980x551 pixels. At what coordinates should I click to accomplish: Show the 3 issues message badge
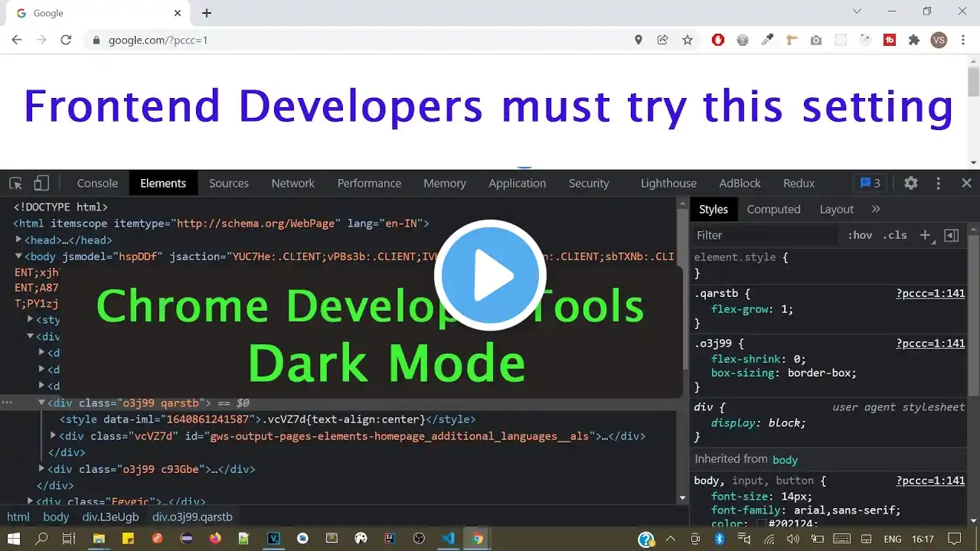[870, 183]
